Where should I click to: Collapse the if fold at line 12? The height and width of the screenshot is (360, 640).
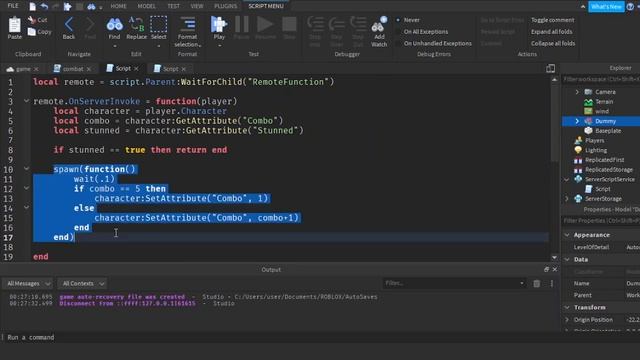pos(27,188)
